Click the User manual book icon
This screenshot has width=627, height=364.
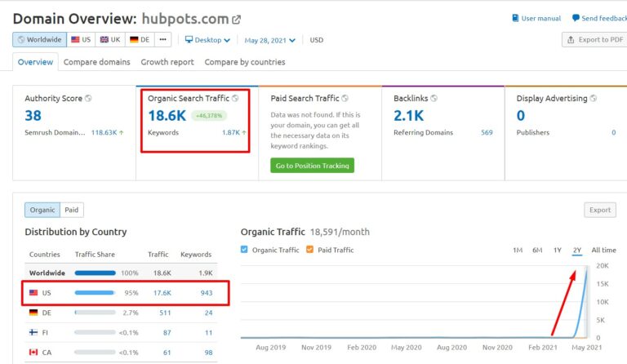pos(515,18)
